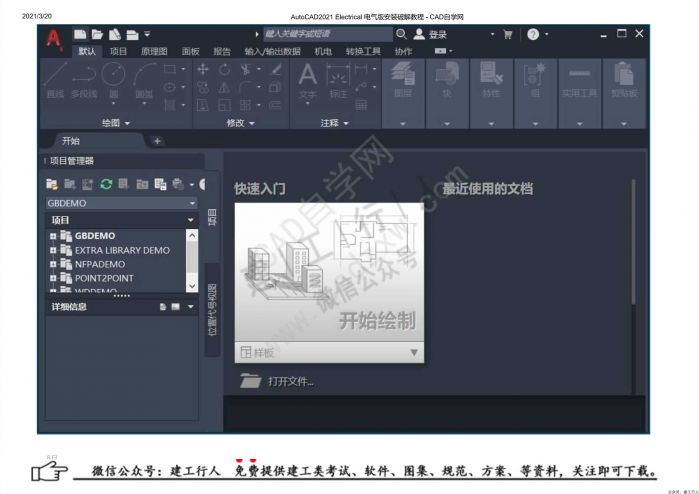Screen dimensions: 699x494
Task: Select the Circle (圆) tool
Action: tap(113, 80)
